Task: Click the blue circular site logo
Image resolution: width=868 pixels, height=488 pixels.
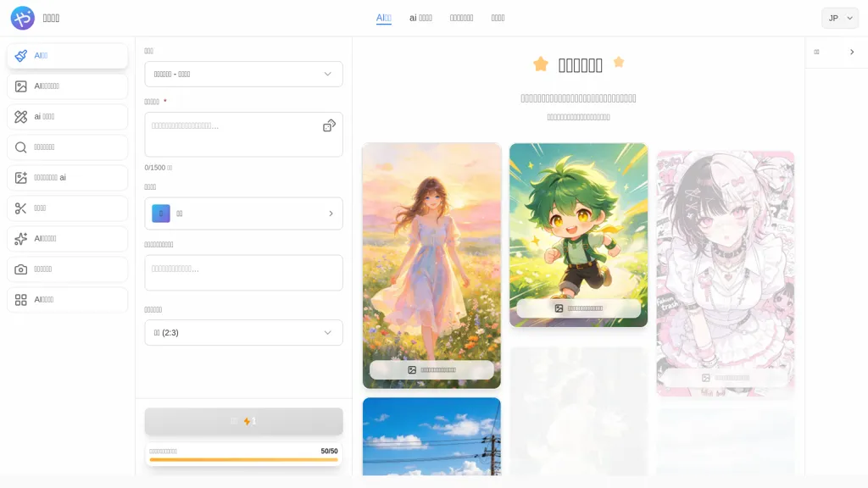Action: (x=23, y=19)
